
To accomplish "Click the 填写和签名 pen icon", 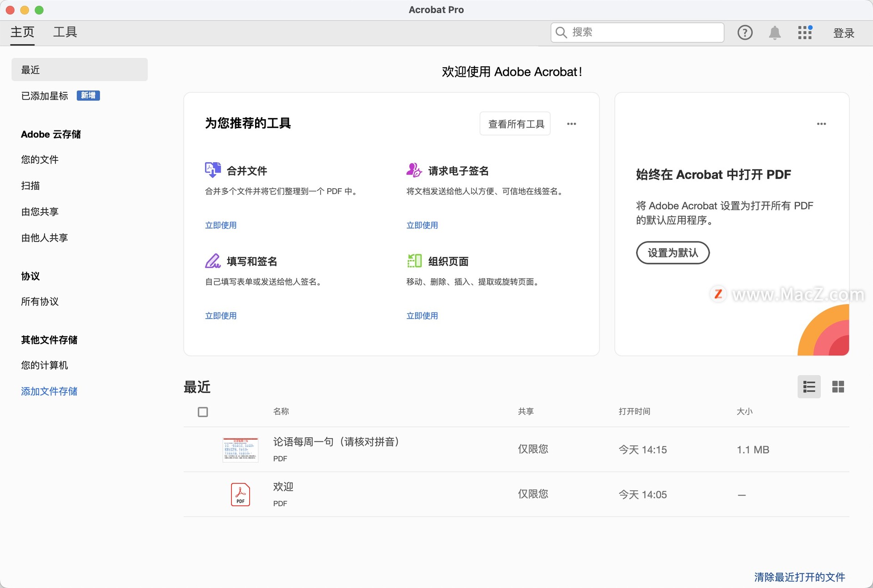I will [x=212, y=261].
